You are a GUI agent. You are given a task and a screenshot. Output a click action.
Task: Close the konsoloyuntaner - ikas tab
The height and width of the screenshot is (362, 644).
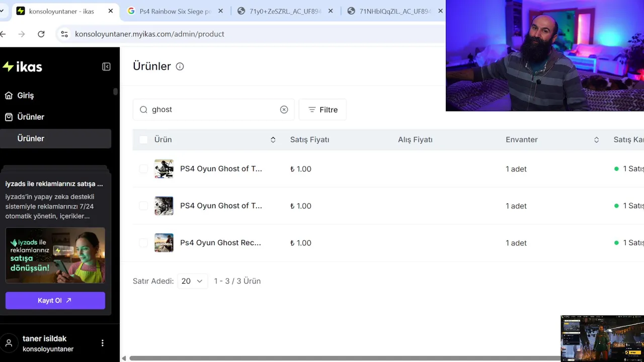click(111, 11)
